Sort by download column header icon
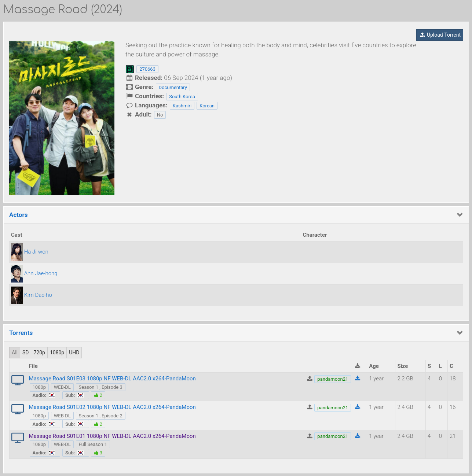 coord(358,366)
